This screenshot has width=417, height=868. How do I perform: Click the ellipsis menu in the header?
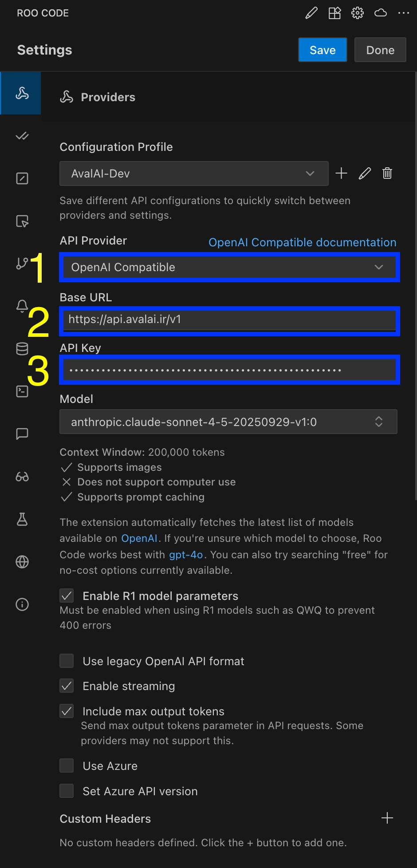(x=404, y=13)
